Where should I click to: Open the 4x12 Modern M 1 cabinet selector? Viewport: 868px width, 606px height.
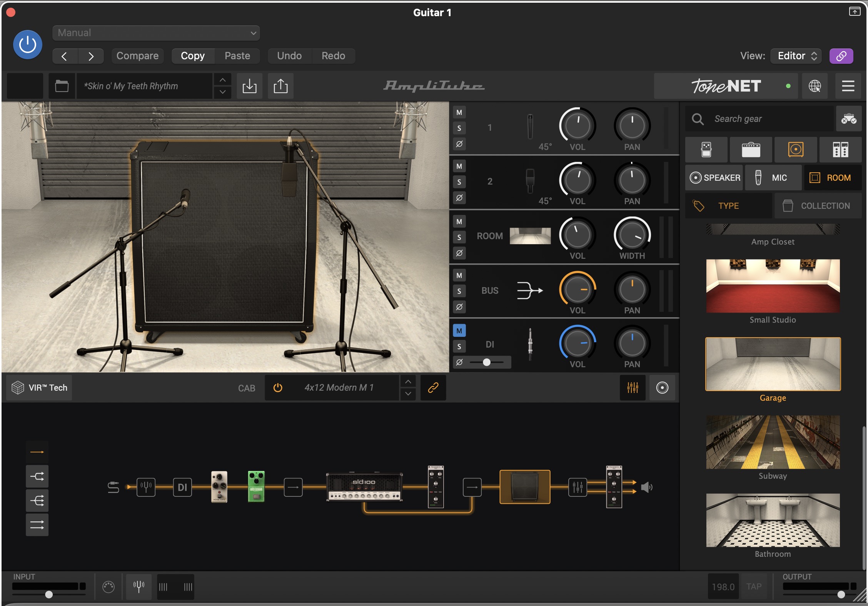click(x=339, y=388)
